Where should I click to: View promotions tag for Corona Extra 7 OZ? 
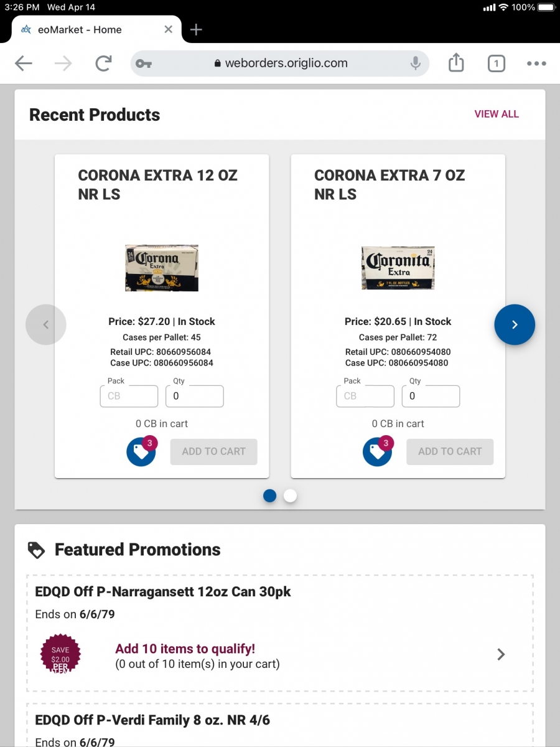[x=378, y=451]
